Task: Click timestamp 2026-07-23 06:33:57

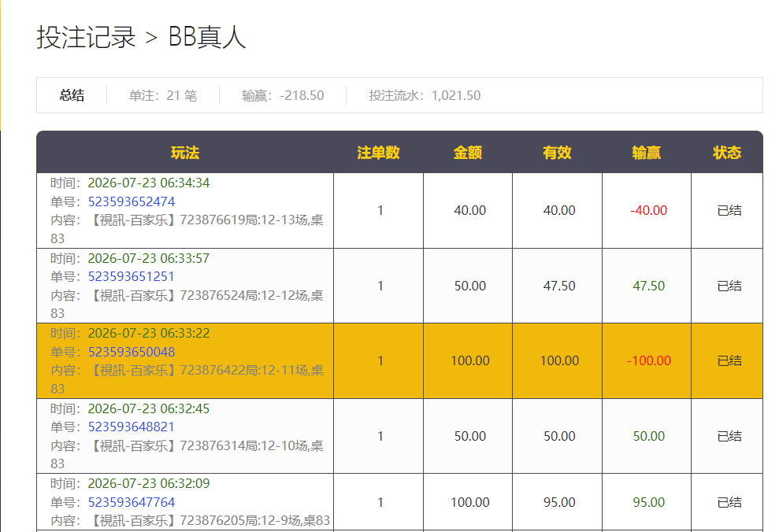Action: coord(149,259)
